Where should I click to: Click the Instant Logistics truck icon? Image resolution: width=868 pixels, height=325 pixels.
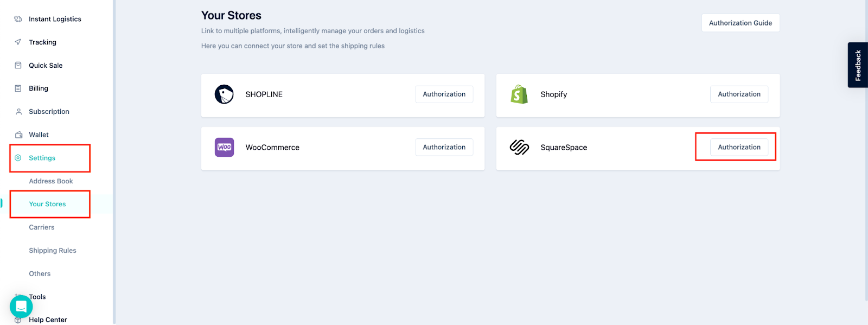(x=18, y=19)
